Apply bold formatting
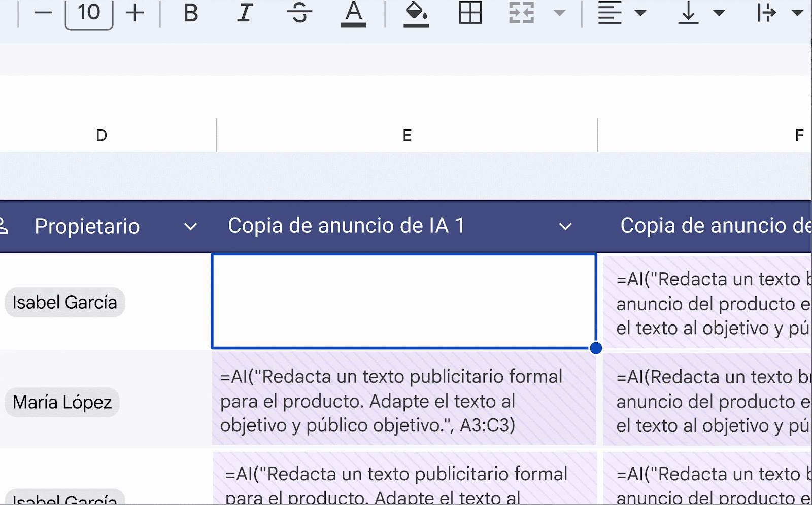Screen dimensions: 812x505 (x=190, y=14)
